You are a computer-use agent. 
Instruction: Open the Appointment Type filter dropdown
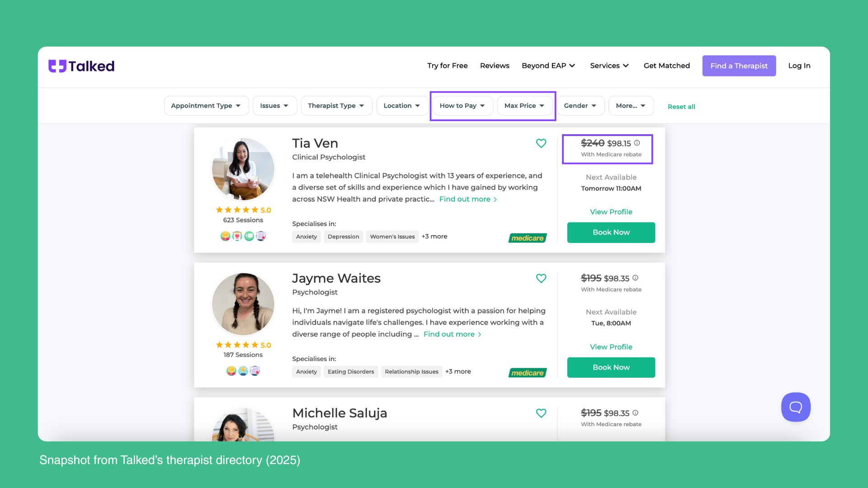point(206,106)
